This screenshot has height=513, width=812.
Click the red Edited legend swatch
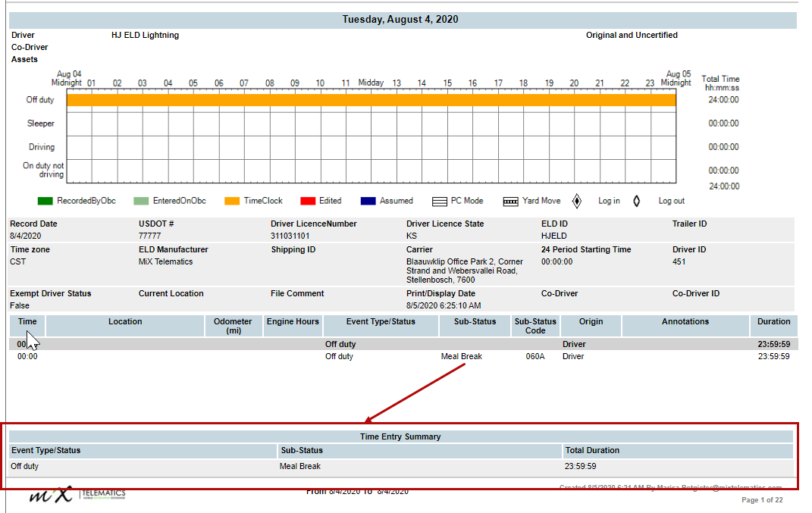(x=308, y=201)
